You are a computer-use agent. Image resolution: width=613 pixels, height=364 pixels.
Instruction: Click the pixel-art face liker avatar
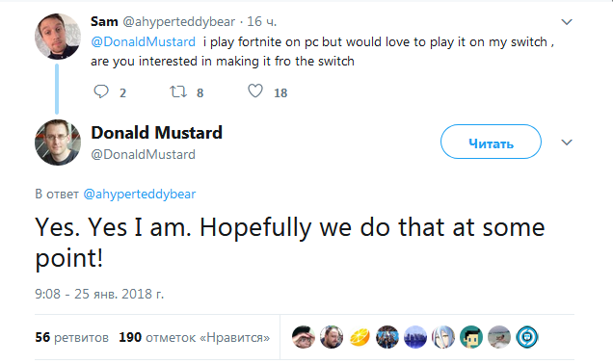pos(471,337)
